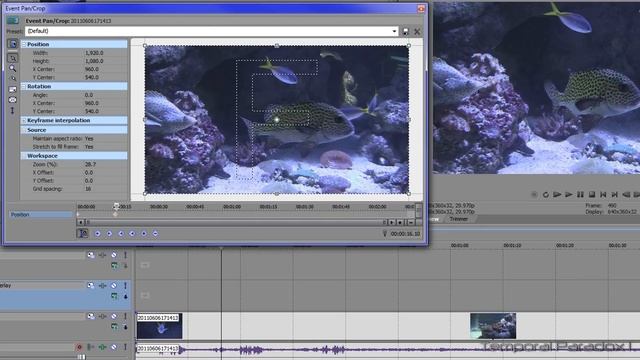The image size is (640, 360).
Task: Click Play From Start in preview transport
Action: pyautogui.click(x=557, y=195)
